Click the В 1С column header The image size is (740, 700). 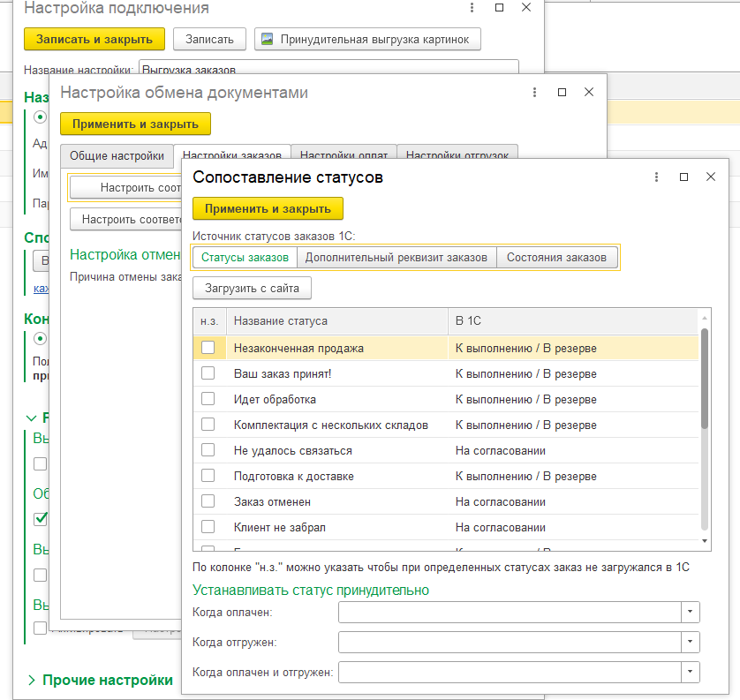[x=573, y=321]
